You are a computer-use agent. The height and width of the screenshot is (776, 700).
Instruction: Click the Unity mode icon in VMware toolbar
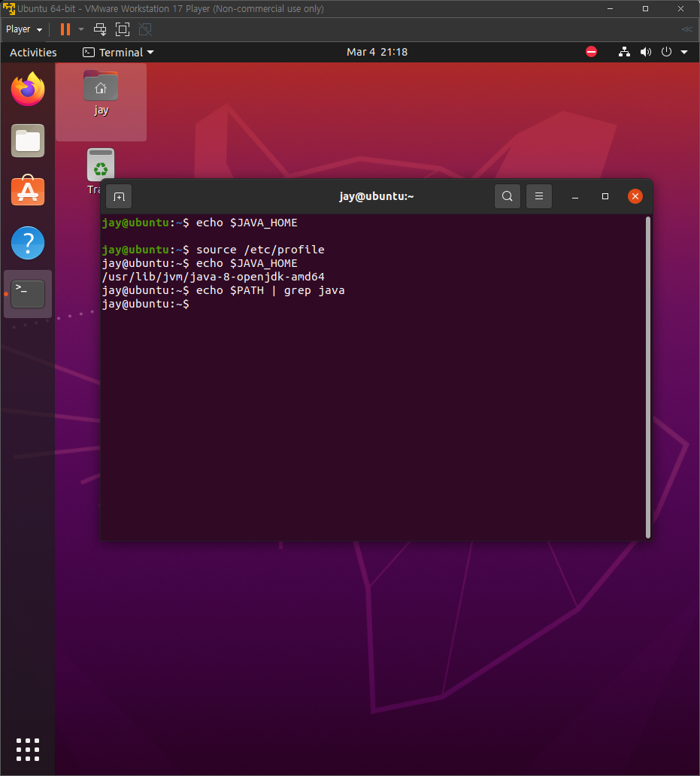point(145,29)
